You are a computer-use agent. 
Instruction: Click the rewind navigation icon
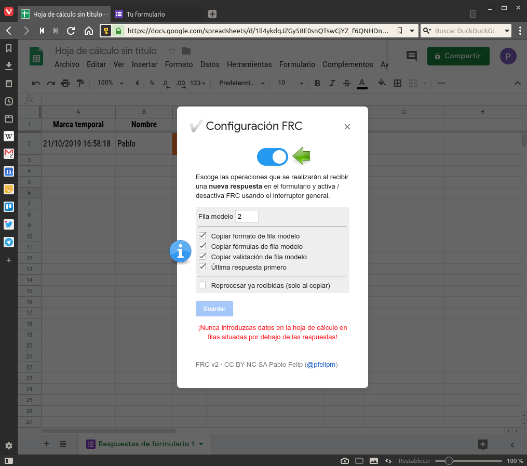point(42,31)
